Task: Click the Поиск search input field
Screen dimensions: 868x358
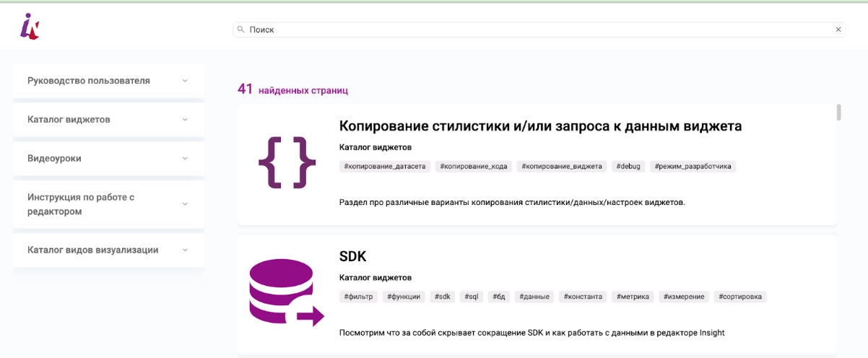Action: click(x=534, y=30)
